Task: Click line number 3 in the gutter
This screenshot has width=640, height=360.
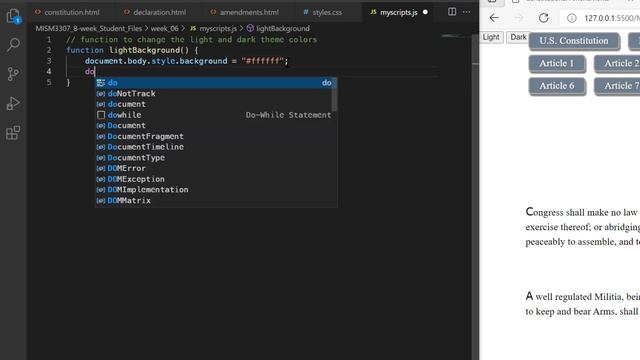Action: tap(49, 61)
